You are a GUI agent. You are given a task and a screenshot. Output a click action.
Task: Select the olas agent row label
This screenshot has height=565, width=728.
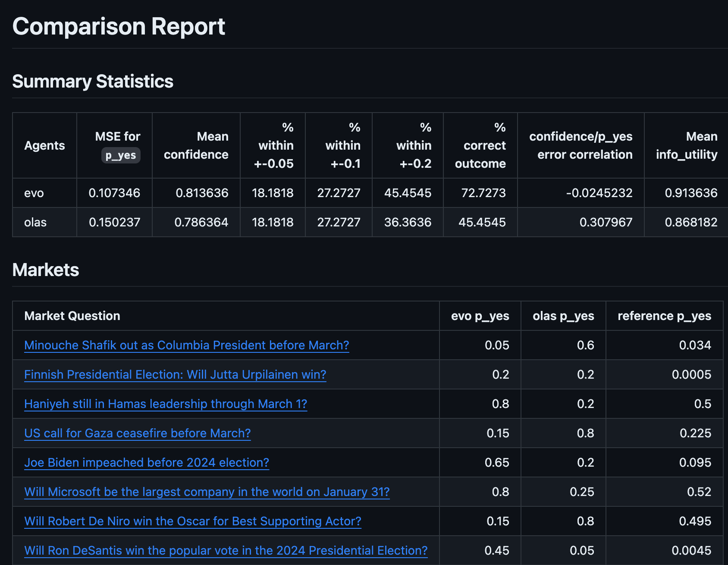tap(35, 222)
